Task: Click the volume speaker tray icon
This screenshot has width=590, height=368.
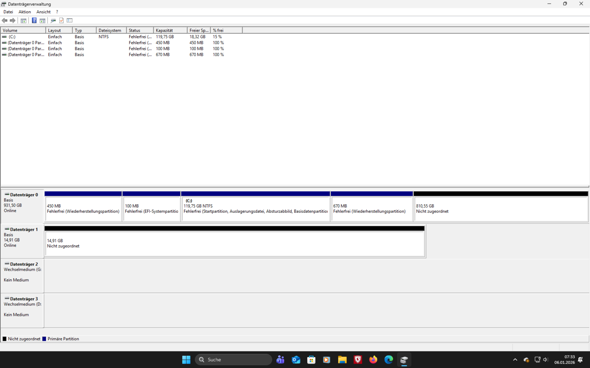Action: (x=545, y=360)
